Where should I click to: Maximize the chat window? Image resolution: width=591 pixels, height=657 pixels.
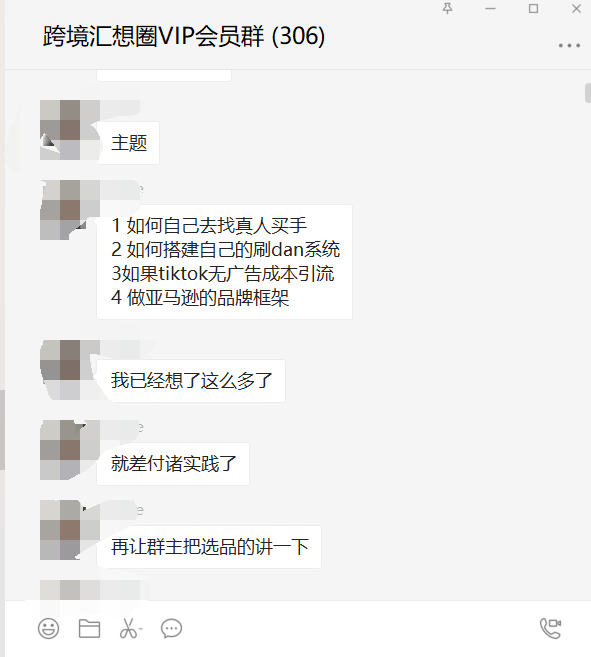click(533, 8)
